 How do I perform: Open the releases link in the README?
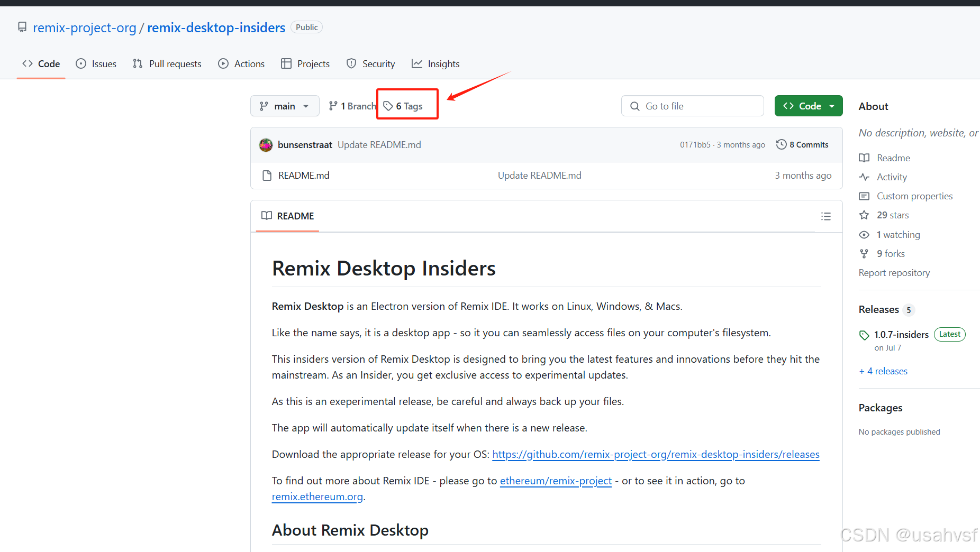click(x=655, y=454)
